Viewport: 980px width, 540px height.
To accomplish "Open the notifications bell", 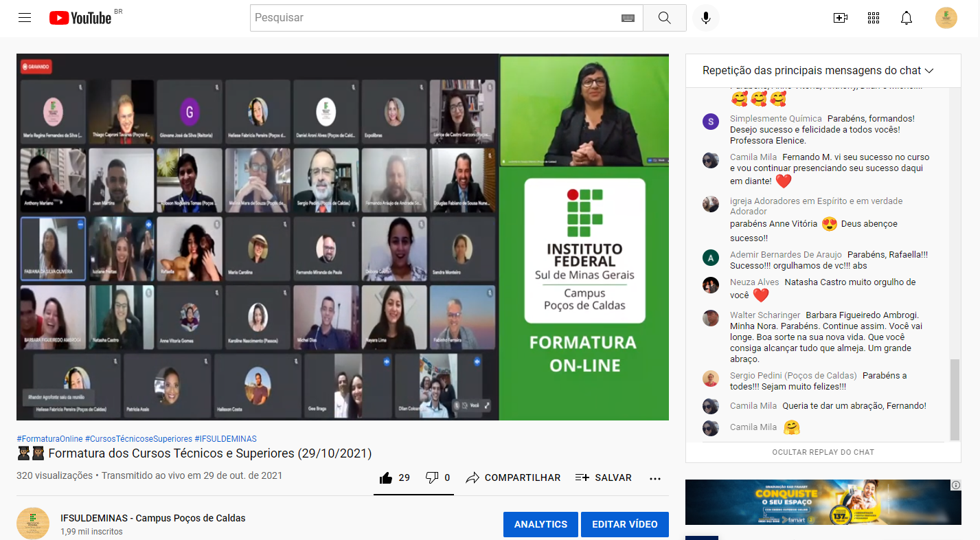I will (x=907, y=18).
